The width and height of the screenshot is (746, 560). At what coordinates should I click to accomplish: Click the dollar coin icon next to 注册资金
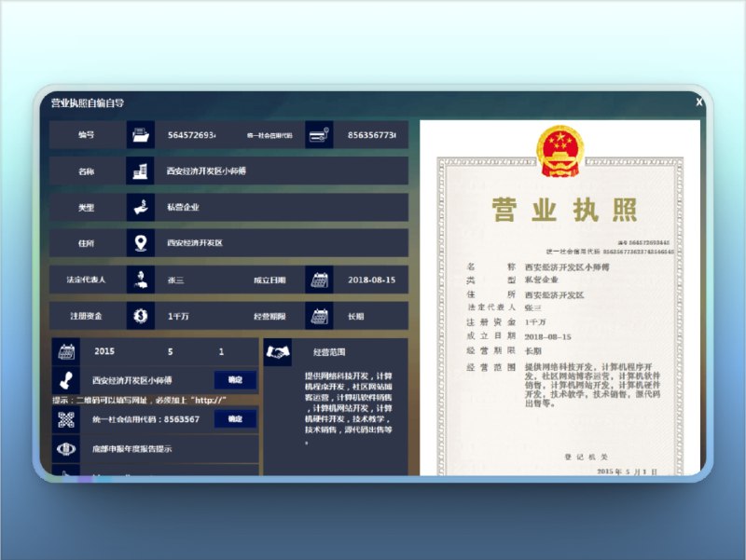coord(140,316)
